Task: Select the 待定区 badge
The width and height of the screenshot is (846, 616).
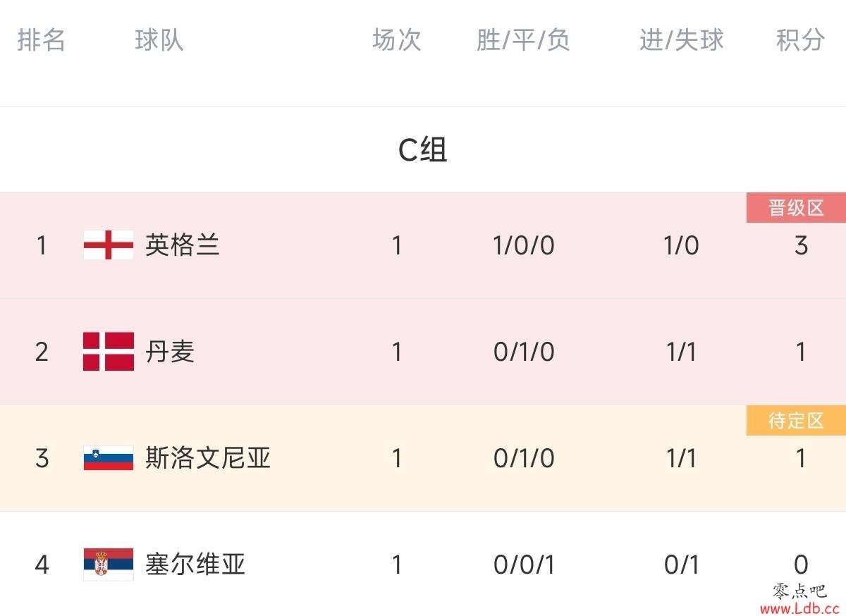Action: (x=796, y=421)
